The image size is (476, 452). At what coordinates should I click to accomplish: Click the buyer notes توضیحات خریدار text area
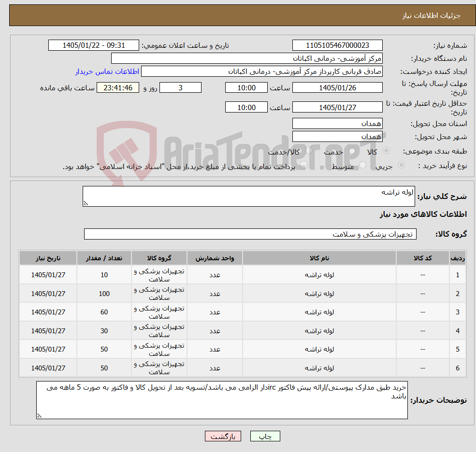click(x=222, y=400)
